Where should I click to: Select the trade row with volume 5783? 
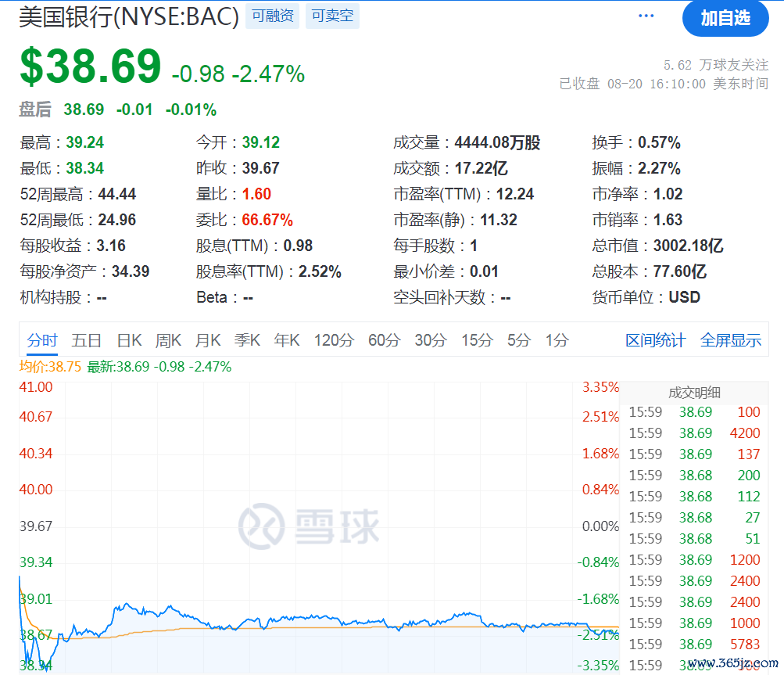tap(694, 644)
